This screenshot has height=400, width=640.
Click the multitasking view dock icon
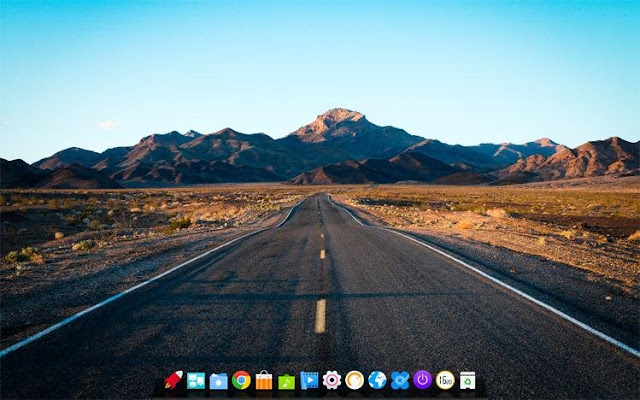coord(196,380)
